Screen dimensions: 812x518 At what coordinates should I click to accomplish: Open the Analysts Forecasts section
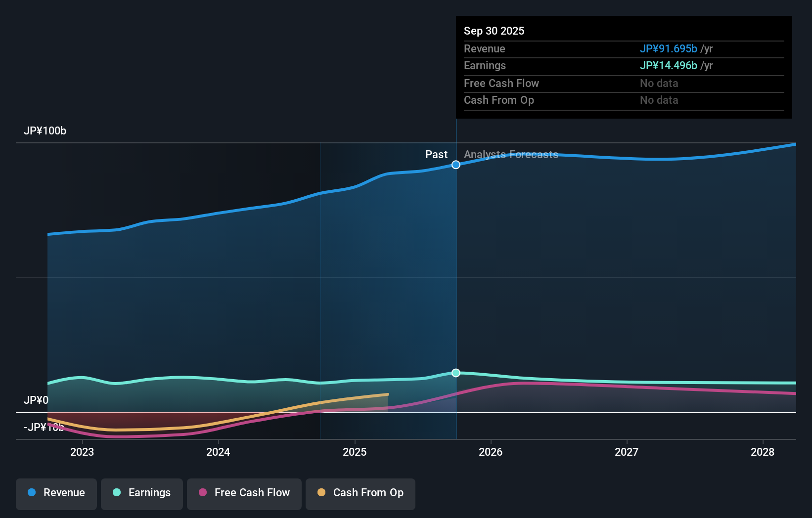tap(511, 155)
